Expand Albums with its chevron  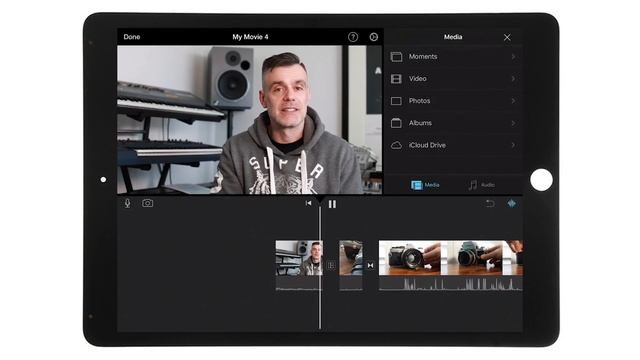click(x=513, y=123)
